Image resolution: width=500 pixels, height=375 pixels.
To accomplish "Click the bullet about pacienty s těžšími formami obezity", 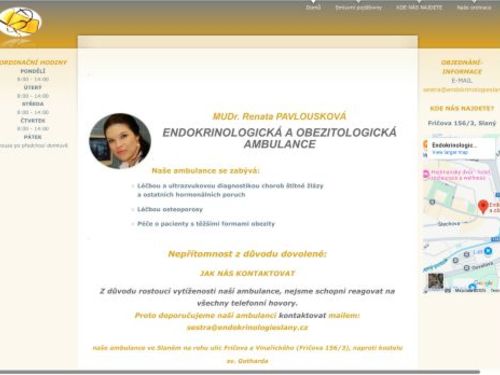I will [206, 224].
